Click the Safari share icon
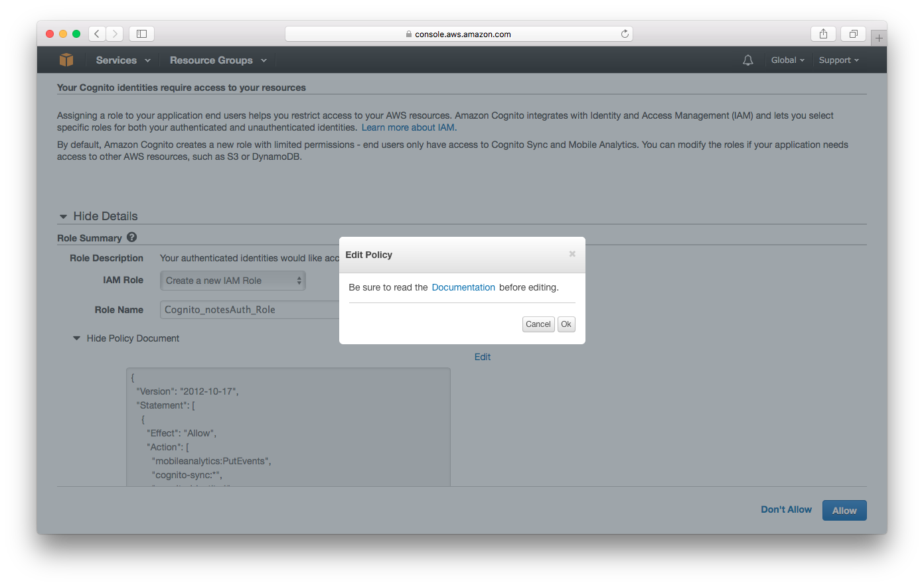 [823, 34]
